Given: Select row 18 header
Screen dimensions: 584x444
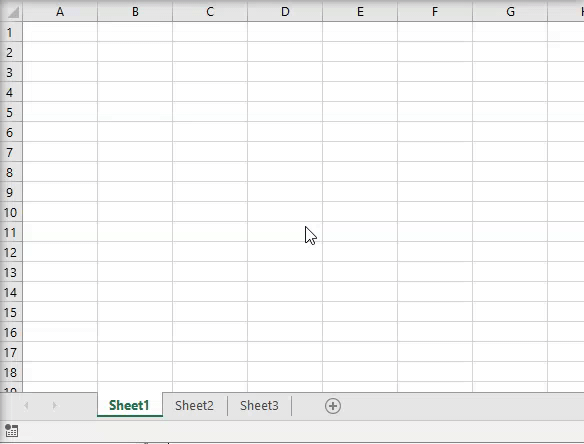Looking at the screenshot, I should [x=10, y=372].
